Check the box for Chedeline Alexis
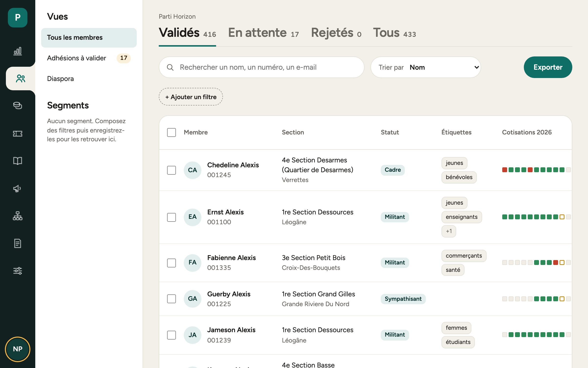 [x=171, y=170]
